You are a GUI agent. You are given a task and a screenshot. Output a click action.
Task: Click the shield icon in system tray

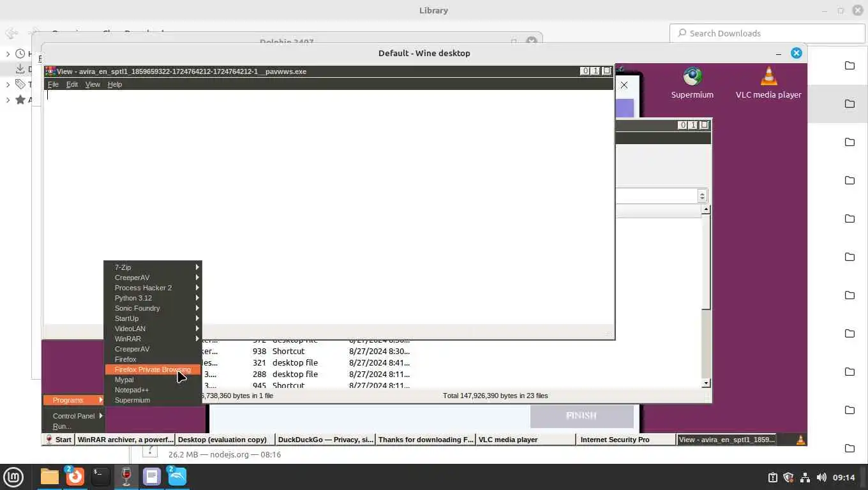pos(788,477)
